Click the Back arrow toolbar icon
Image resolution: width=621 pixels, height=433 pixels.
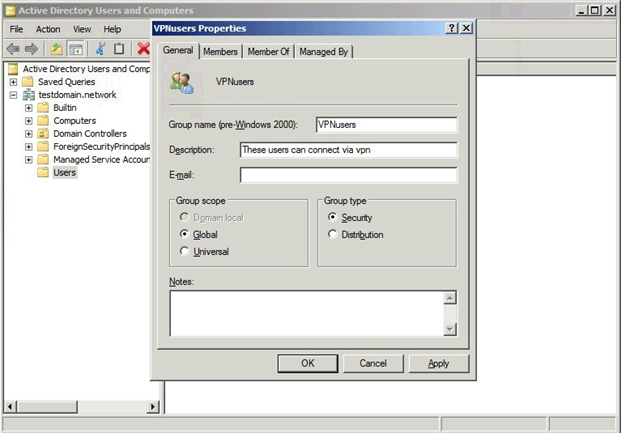click(x=13, y=49)
